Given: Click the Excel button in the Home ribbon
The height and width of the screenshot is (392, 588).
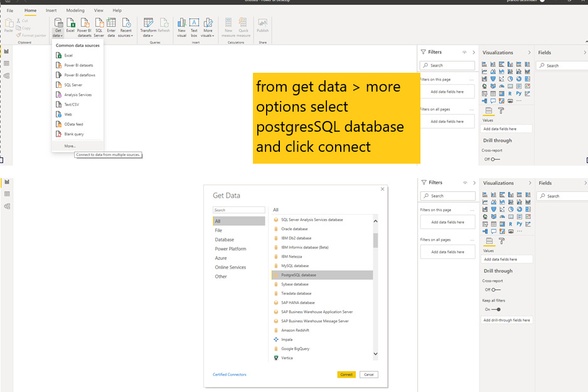Looking at the screenshot, I should pyautogui.click(x=70, y=24).
